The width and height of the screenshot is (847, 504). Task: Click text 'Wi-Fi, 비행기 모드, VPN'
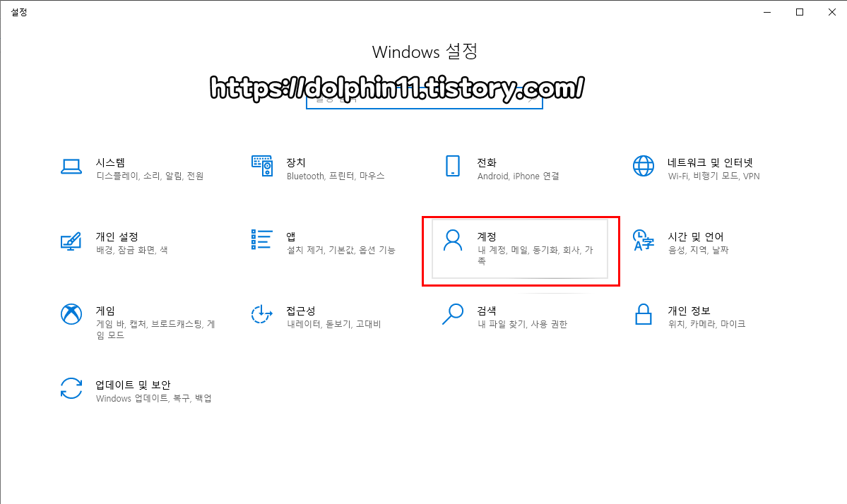(713, 176)
